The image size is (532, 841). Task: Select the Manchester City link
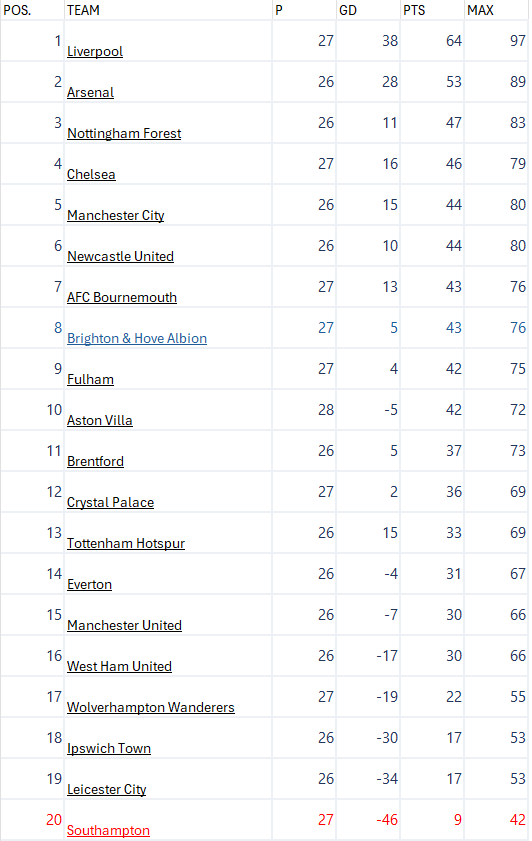pyautogui.click(x=115, y=216)
